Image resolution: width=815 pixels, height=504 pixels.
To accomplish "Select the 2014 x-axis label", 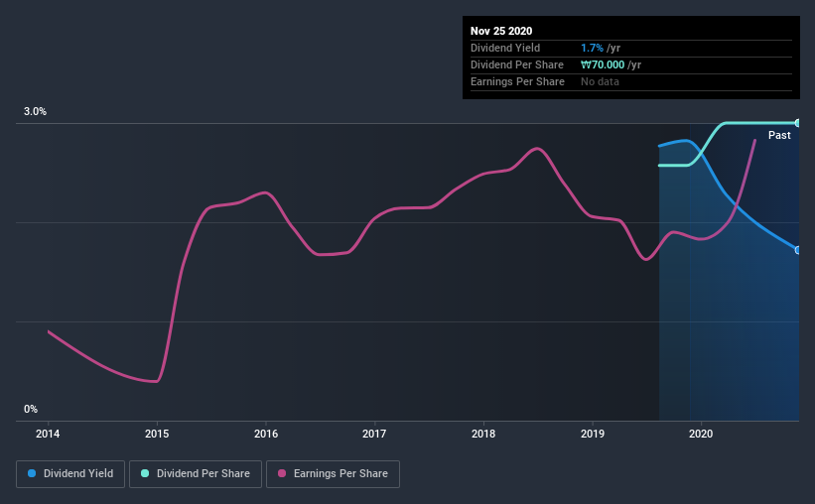I will (48, 434).
